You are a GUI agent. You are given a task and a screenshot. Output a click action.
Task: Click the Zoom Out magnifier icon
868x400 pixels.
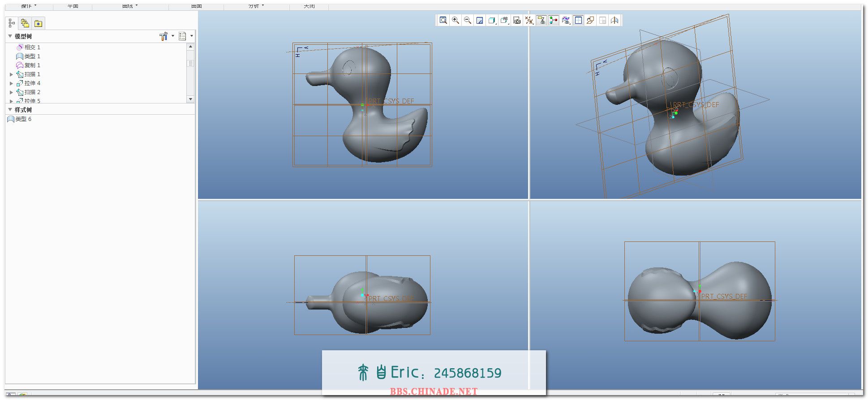pyautogui.click(x=468, y=20)
